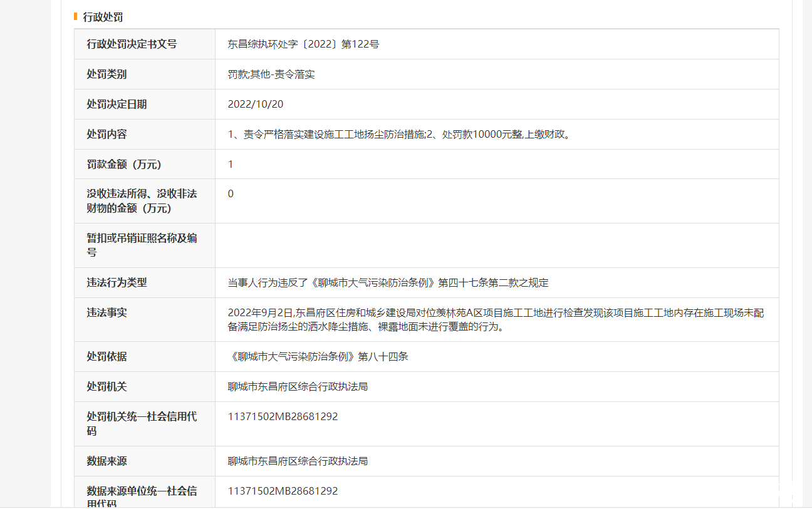The width and height of the screenshot is (812, 509).
Task: Select the 处罚机关 label
Action: click(107, 387)
